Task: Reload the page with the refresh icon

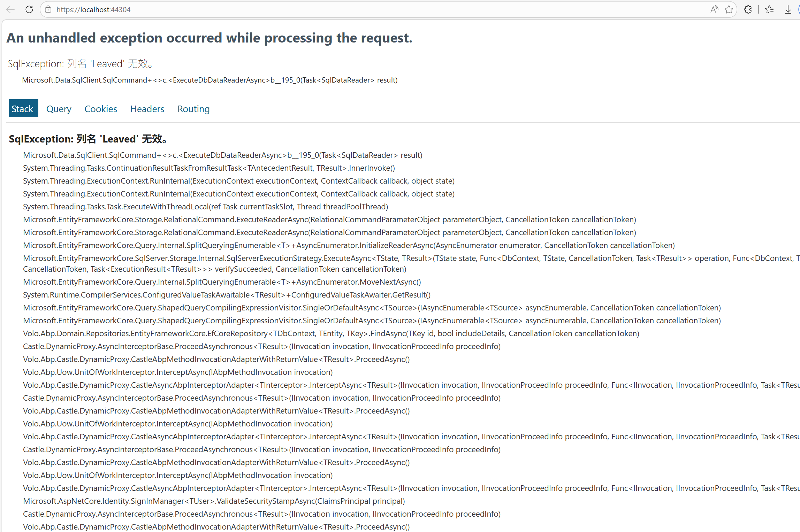Action: coord(29,9)
